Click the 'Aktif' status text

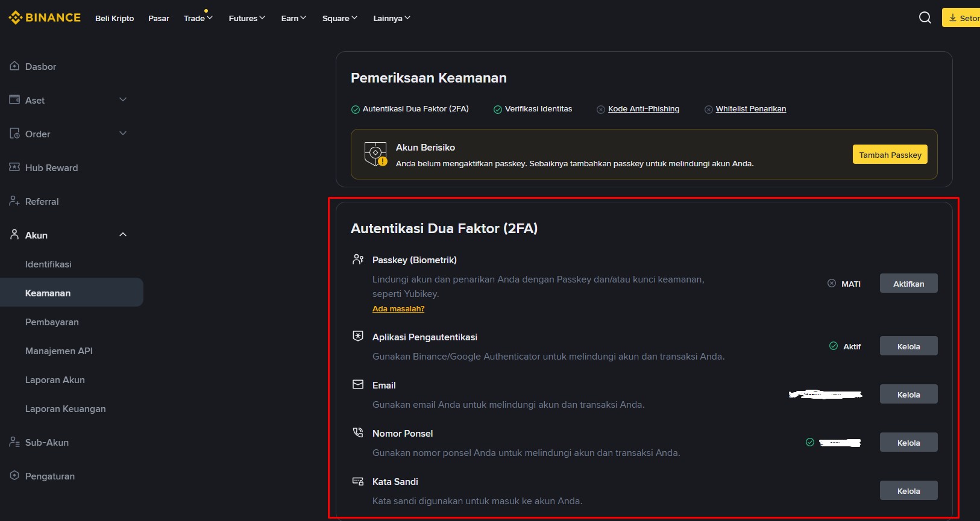click(852, 346)
